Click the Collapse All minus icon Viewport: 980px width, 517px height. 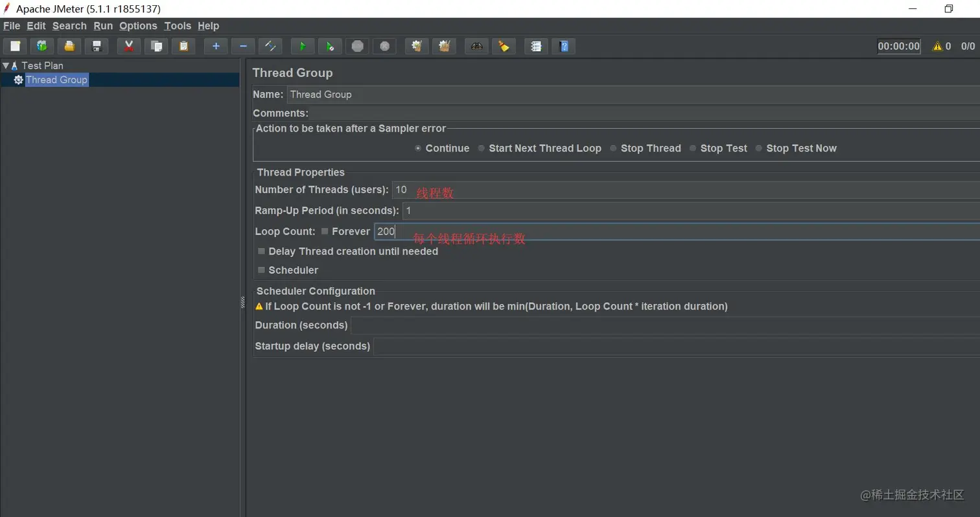(243, 46)
